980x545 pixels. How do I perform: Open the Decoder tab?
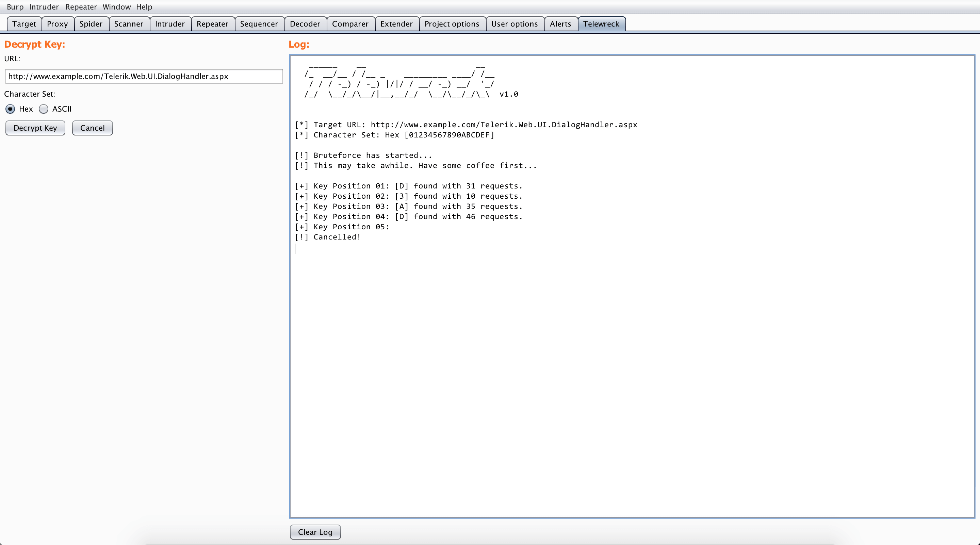tap(305, 24)
